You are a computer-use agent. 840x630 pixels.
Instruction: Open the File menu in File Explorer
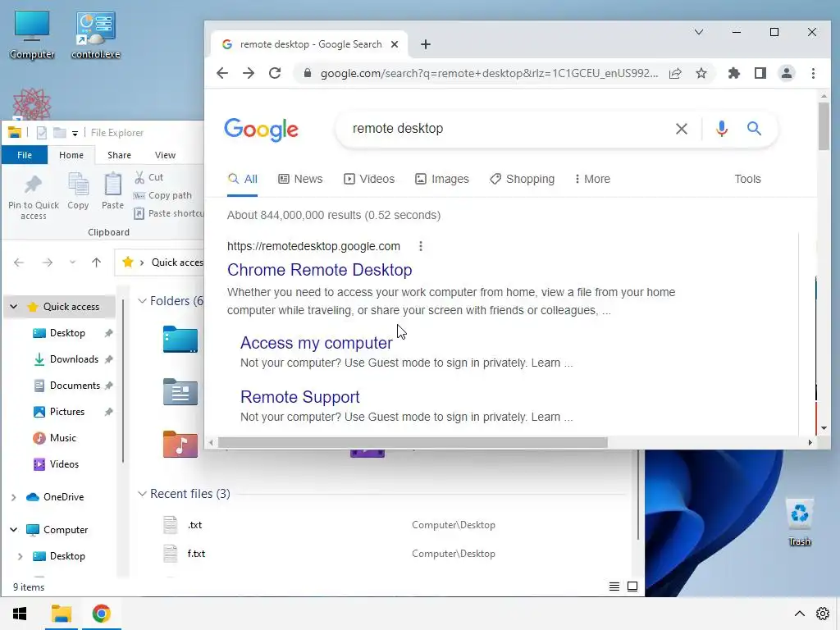click(25, 155)
